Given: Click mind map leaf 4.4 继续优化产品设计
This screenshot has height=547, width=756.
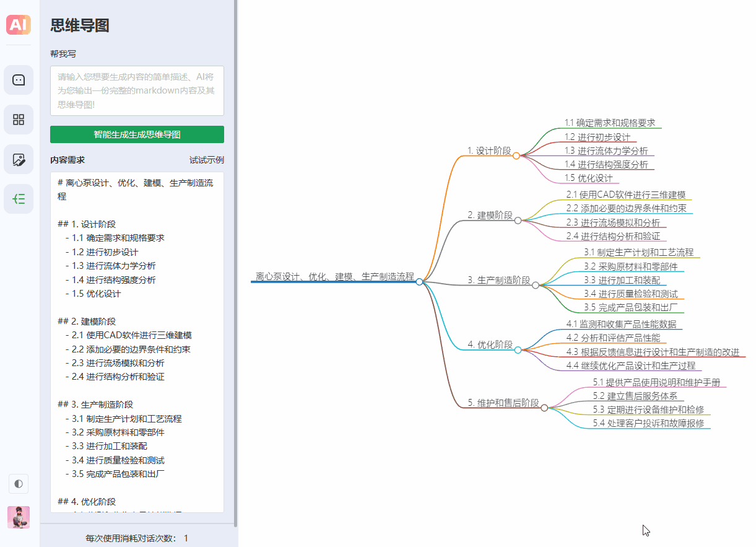Looking at the screenshot, I should click(x=630, y=365).
